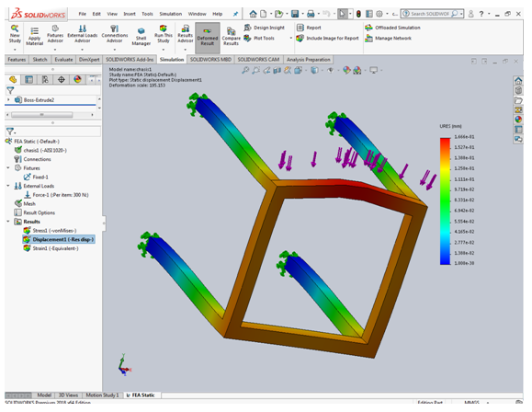Switch to SOLIDWORKS Add-Ins tab
This screenshot has width=532, height=412.
130,60
